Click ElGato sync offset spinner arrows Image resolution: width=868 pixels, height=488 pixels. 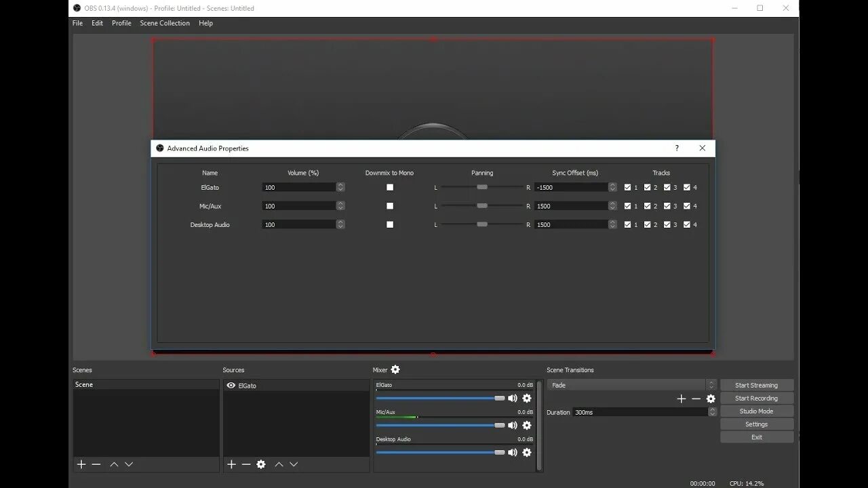point(613,187)
